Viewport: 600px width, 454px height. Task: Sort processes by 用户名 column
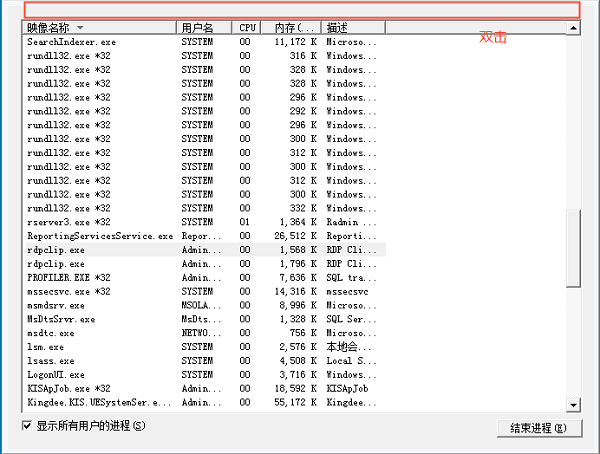tap(204, 28)
